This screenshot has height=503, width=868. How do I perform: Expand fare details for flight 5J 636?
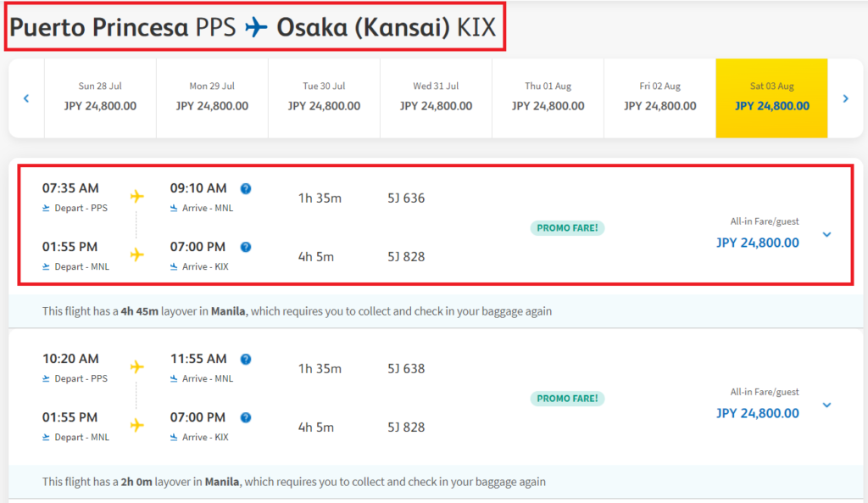point(827,234)
